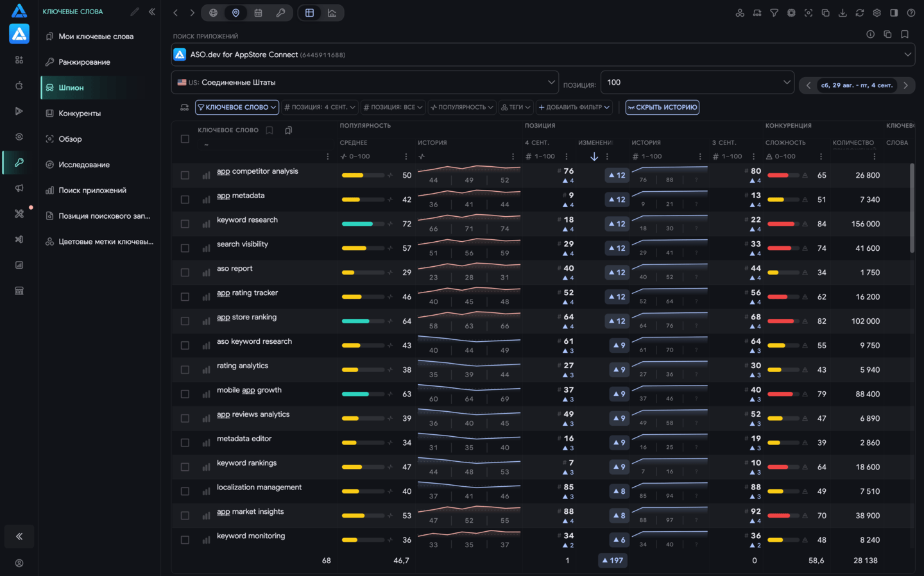Image resolution: width=924 pixels, height=576 pixels.
Task: Check the 'search visibility' row checkbox
Action: pos(185,248)
